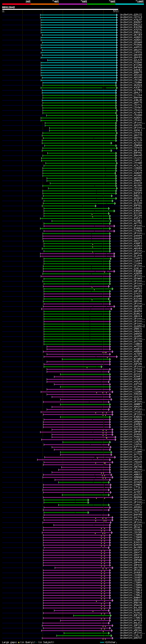Select label UniRef100_B9F5D1
Viewport: 146px width, 644px height.
(x=131, y=206)
